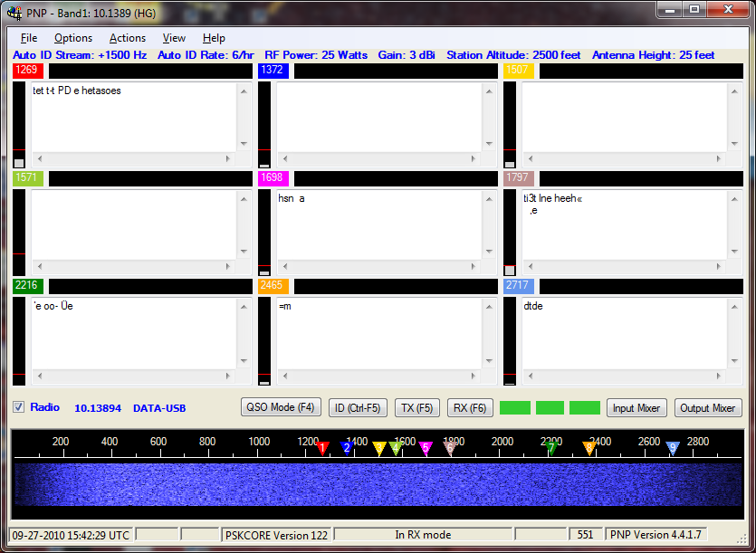
Task: Click scroll-right arrow in the 2465 text pane
Action: [473, 376]
